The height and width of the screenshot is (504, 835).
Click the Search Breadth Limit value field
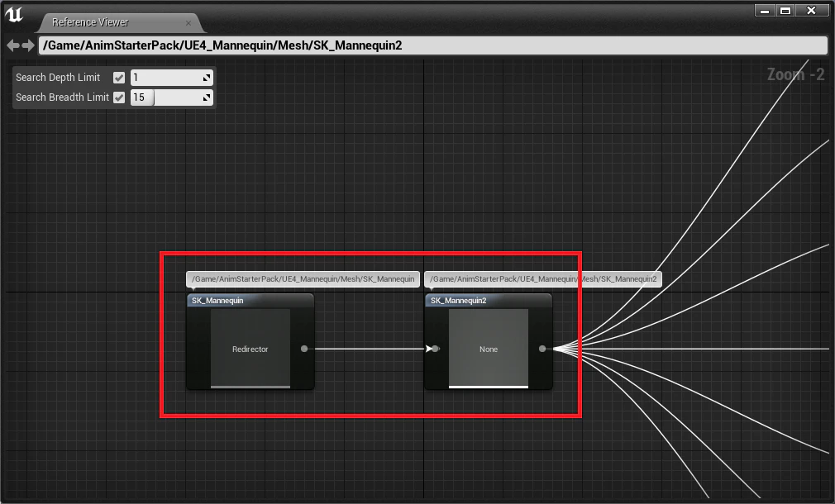171,97
